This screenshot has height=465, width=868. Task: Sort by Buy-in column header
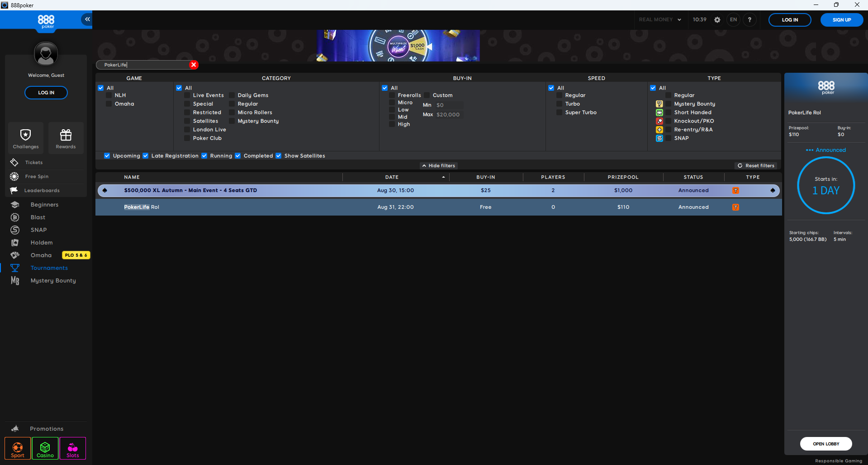[486, 177]
